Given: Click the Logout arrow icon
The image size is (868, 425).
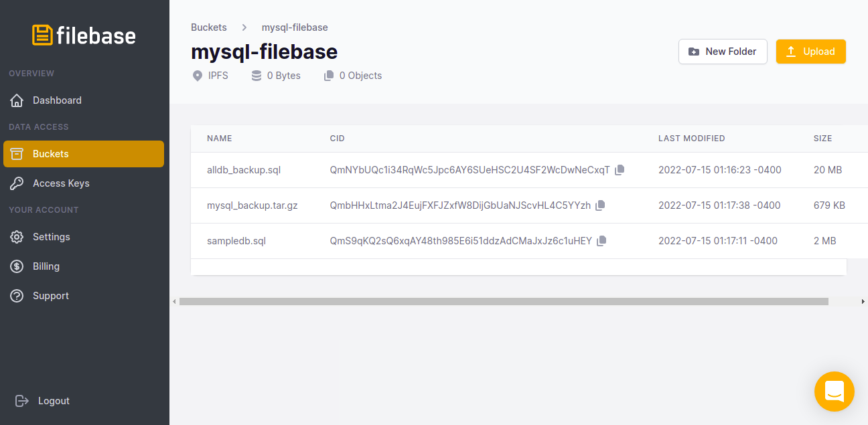Looking at the screenshot, I should [x=22, y=401].
